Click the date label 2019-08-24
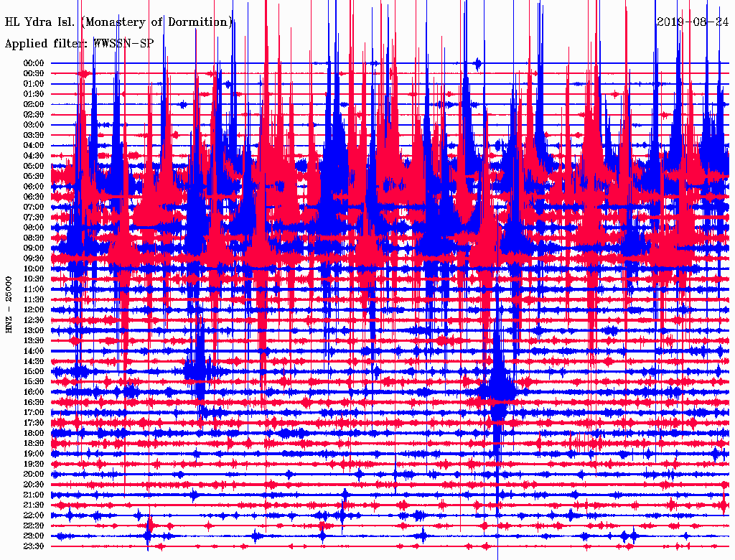735x560 pixels. (x=693, y=22)
